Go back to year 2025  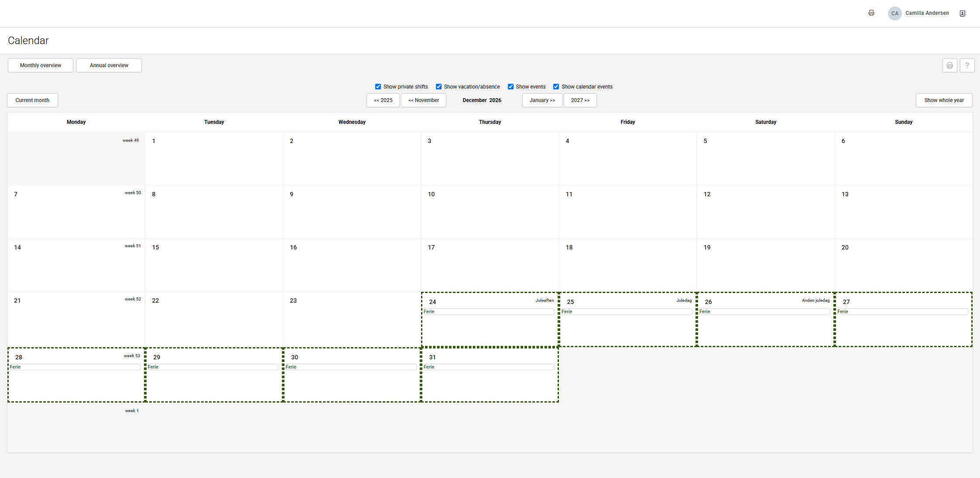point(383,100)
